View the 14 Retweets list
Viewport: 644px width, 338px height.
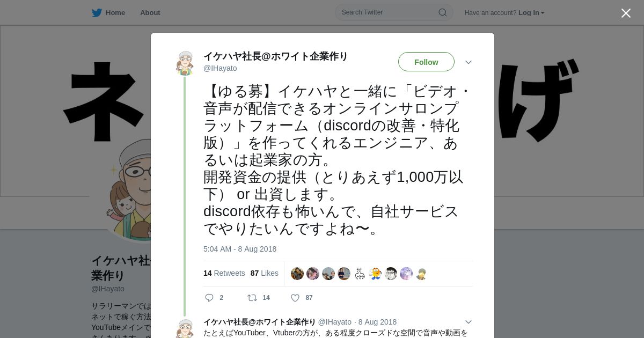pyautogui.click(x=224, y=273)
